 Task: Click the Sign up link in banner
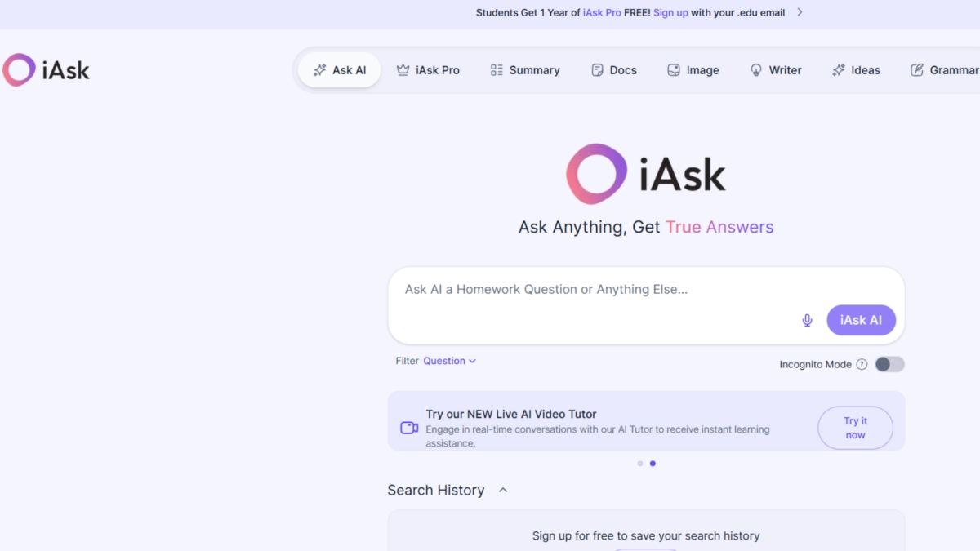point(670,12)
